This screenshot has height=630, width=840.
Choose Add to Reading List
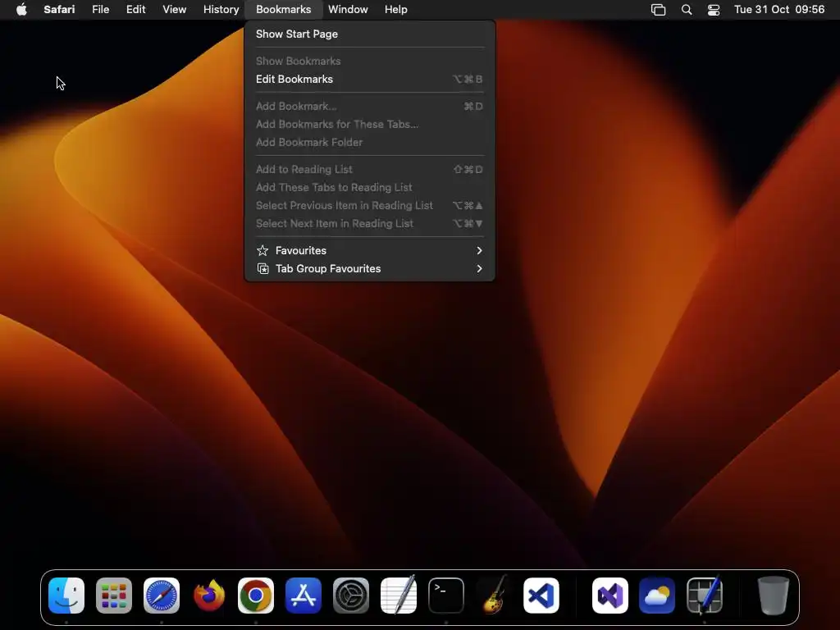click(370, 169)
